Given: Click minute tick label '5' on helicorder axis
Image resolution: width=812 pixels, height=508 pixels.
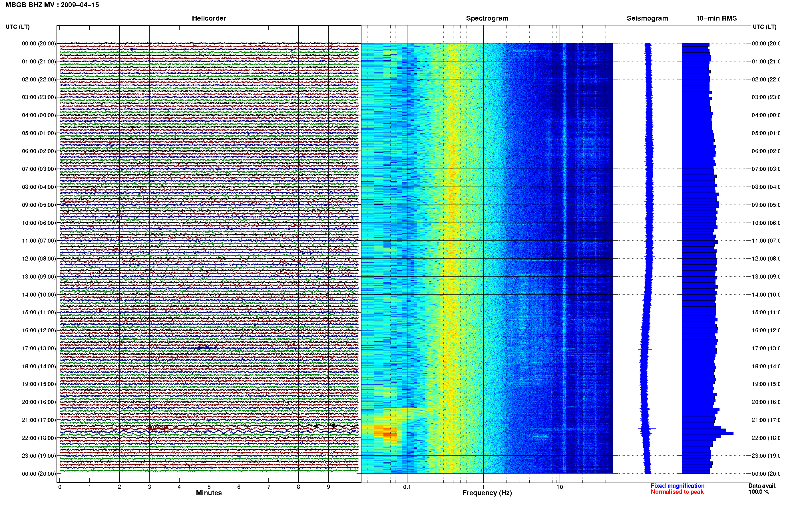Looking at the screenshot, I should point(209,487).
